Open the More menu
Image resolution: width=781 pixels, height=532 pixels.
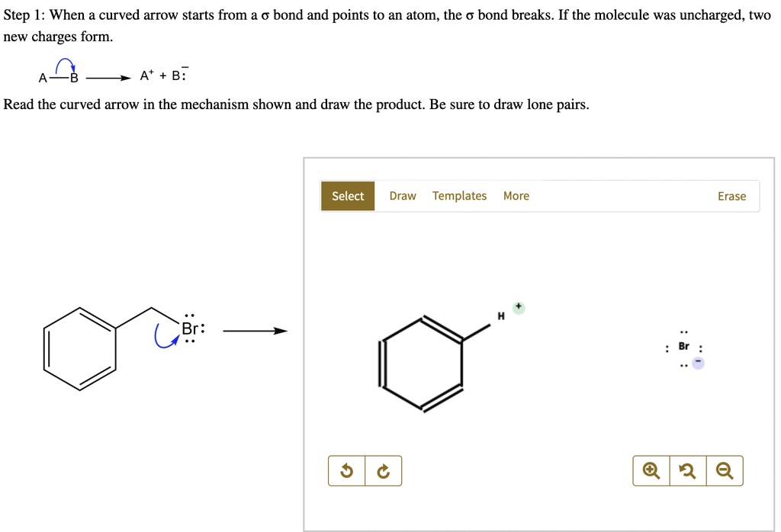coord(516,196)
